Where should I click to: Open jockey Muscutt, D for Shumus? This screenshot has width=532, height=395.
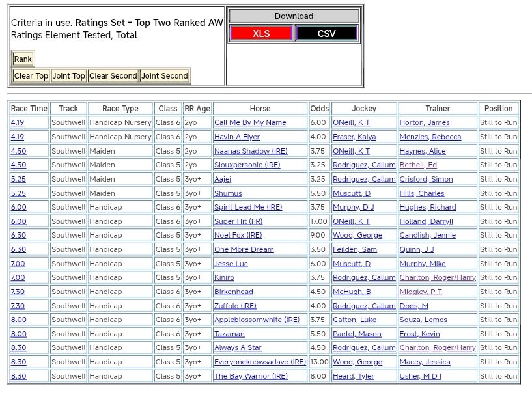click(352, 193)
